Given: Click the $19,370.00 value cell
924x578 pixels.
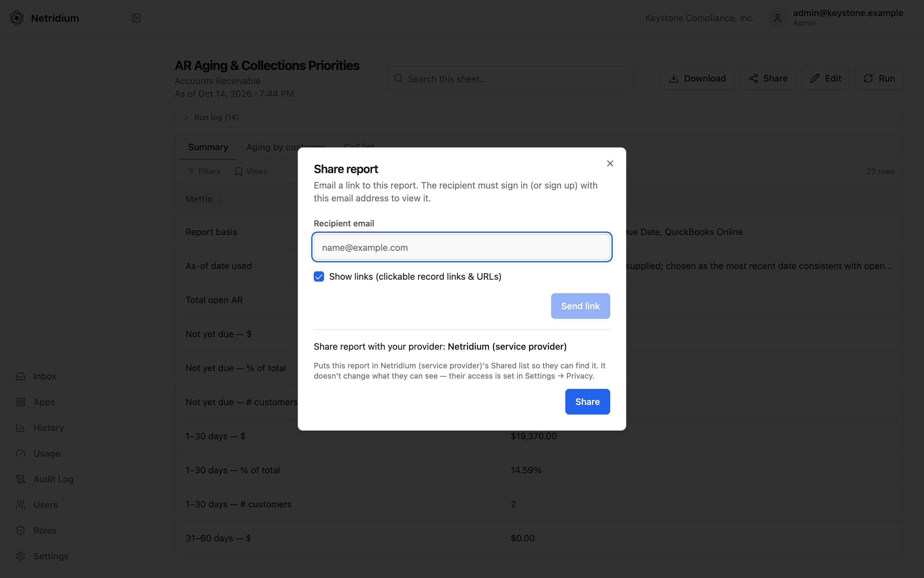Looking at the screenshot, I should 534,436.
